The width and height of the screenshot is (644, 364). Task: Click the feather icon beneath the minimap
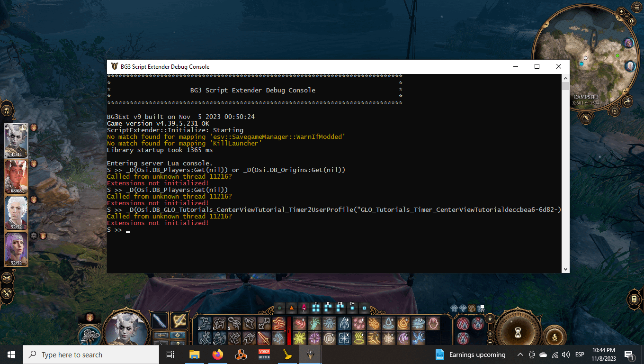point(586,118)
